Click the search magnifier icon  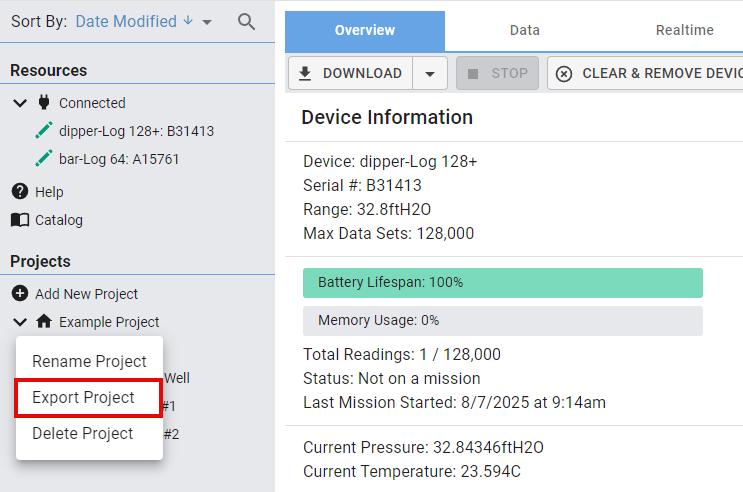[246, 22]
